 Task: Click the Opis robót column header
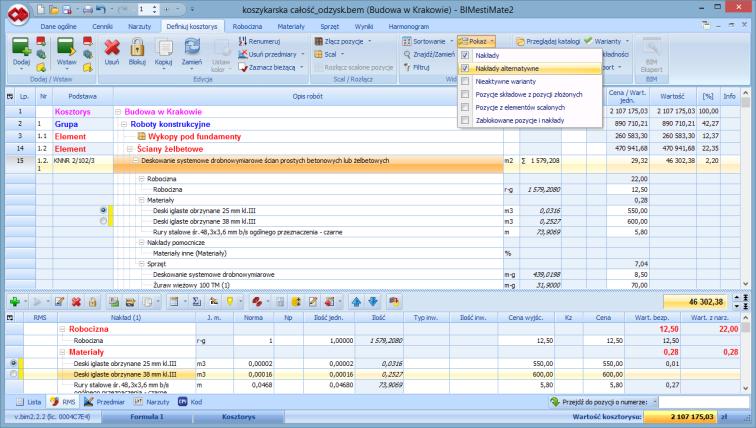click(308, 96)
